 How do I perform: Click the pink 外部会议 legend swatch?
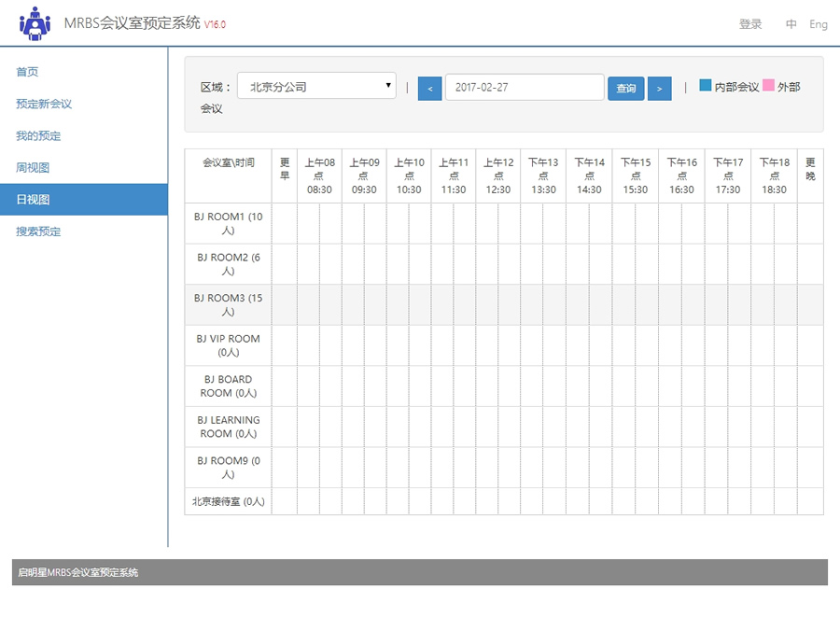(768, 86)
